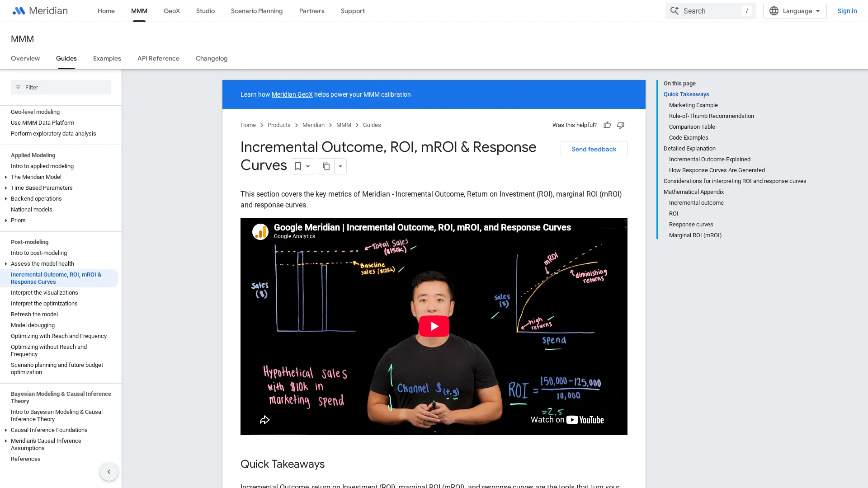
Task: Click the Sign in link
Action: [847, 11]
